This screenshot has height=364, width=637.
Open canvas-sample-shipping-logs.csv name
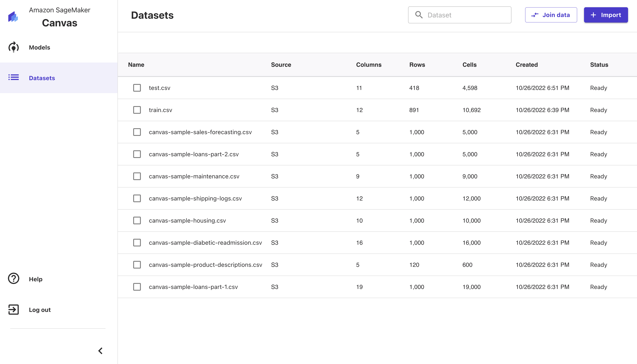tap(195, 199)
